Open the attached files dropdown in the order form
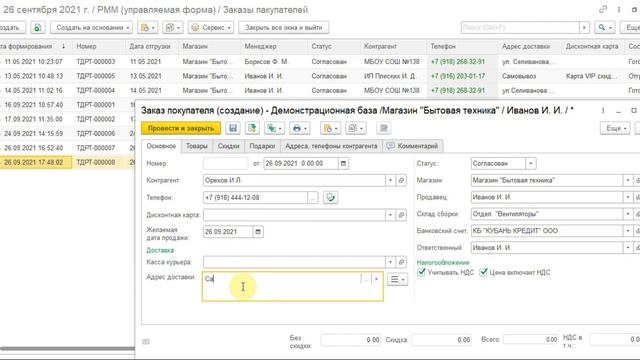This screenshot has height=360, width=640. tap(330, 128)
